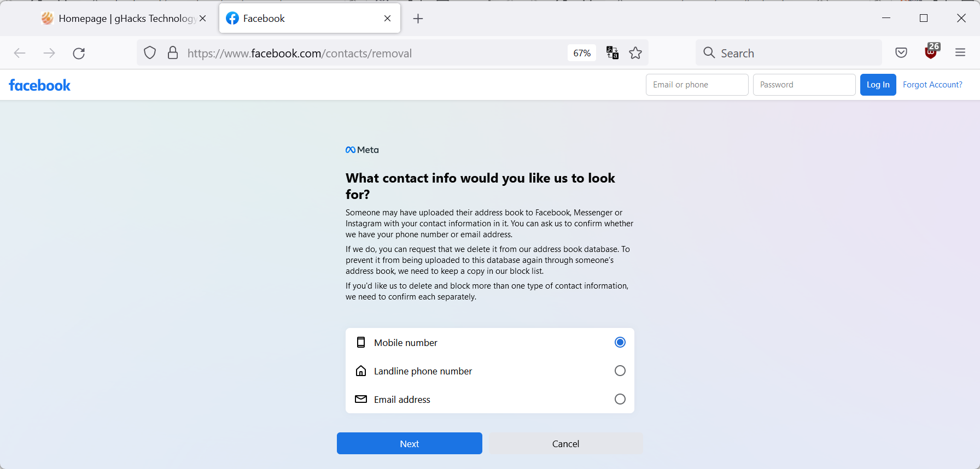Minimize the Firefox window
Viewport: 980px width, 469px height.
click(886, 18)
